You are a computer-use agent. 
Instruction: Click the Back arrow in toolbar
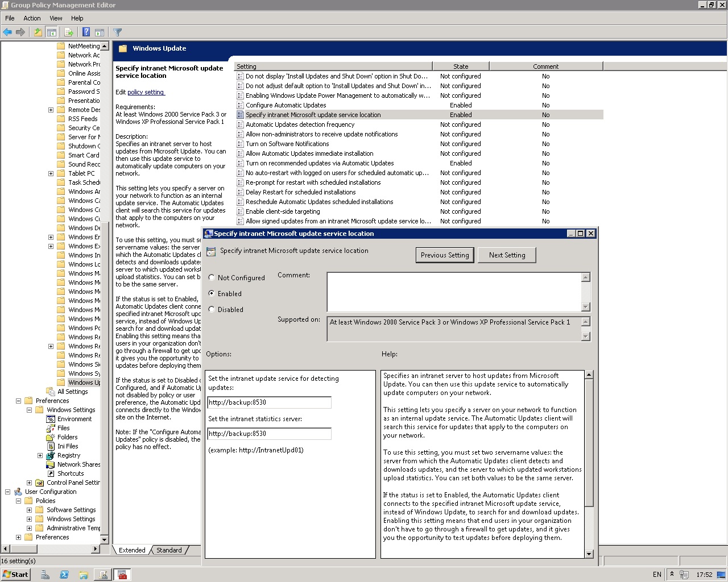(x=7, y=32)
